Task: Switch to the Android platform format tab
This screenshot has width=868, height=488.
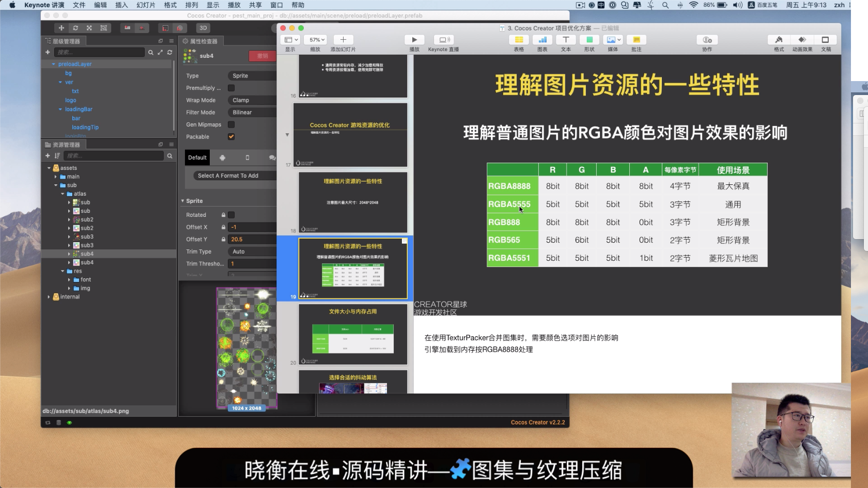Action: (222, 158)
